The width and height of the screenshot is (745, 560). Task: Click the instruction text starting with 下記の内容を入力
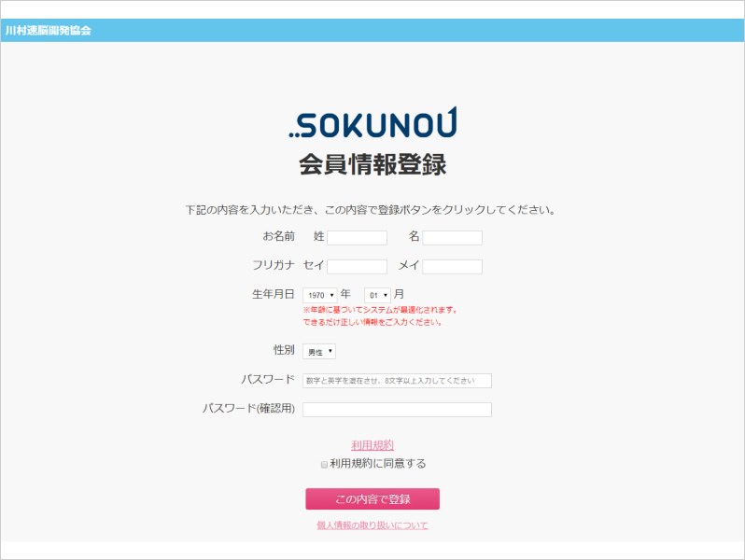(371, 210)
